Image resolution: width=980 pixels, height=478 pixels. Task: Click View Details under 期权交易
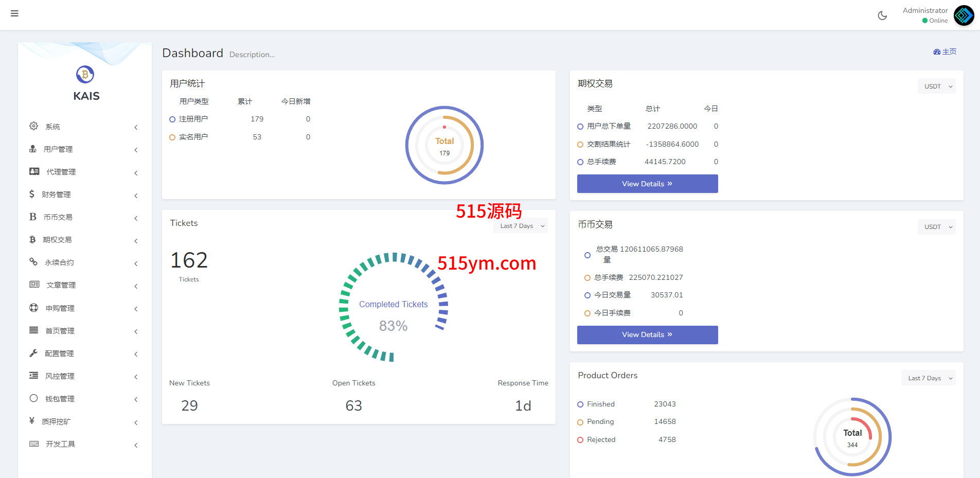647,184
